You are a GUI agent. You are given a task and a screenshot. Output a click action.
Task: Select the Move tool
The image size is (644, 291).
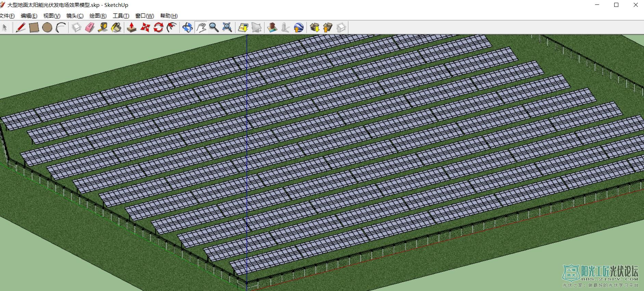(145, 27)
